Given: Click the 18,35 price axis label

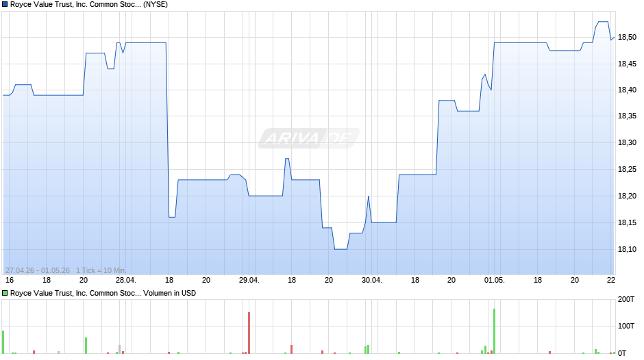Looking at the screenshot, I should (627, 116).
